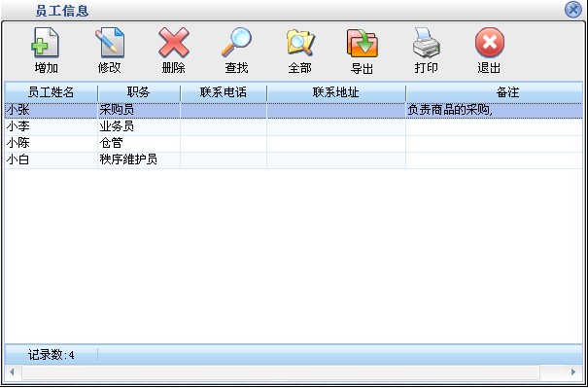This screenshot has height=388, width=588.
Task: Open the 查找 magnifier search tool
Action: (236, 42)
